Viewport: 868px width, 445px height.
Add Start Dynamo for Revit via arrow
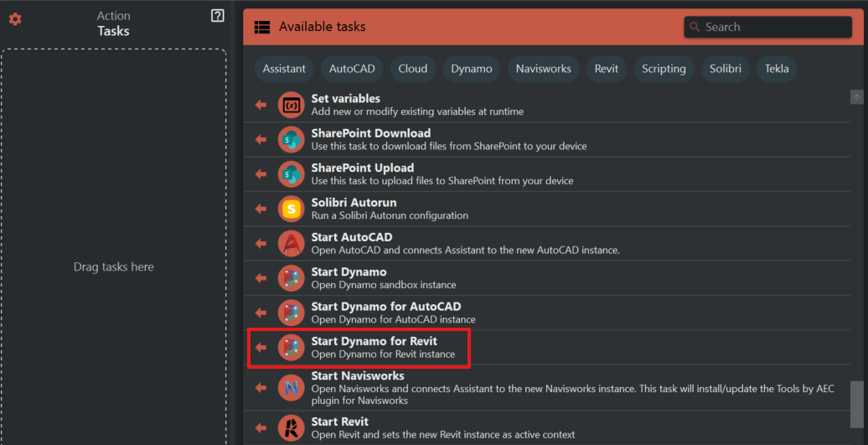pos(261,348)
